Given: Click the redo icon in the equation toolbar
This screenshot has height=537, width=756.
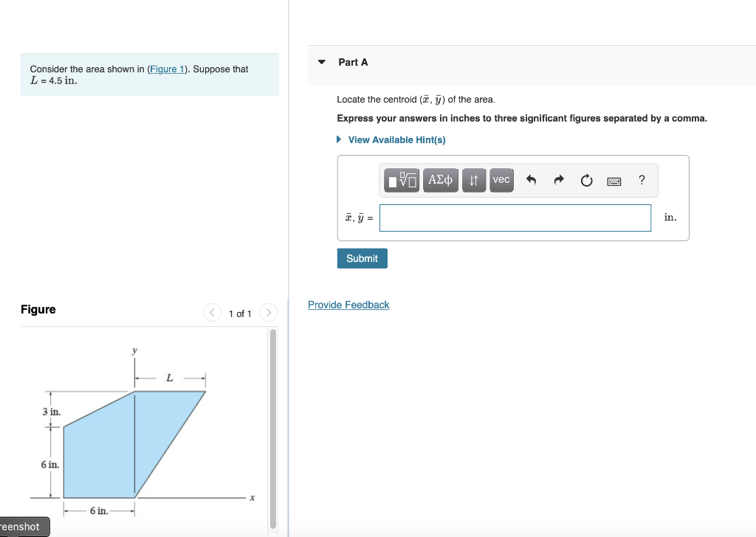Looking at the screenshot, I should [x=558, y=180].
